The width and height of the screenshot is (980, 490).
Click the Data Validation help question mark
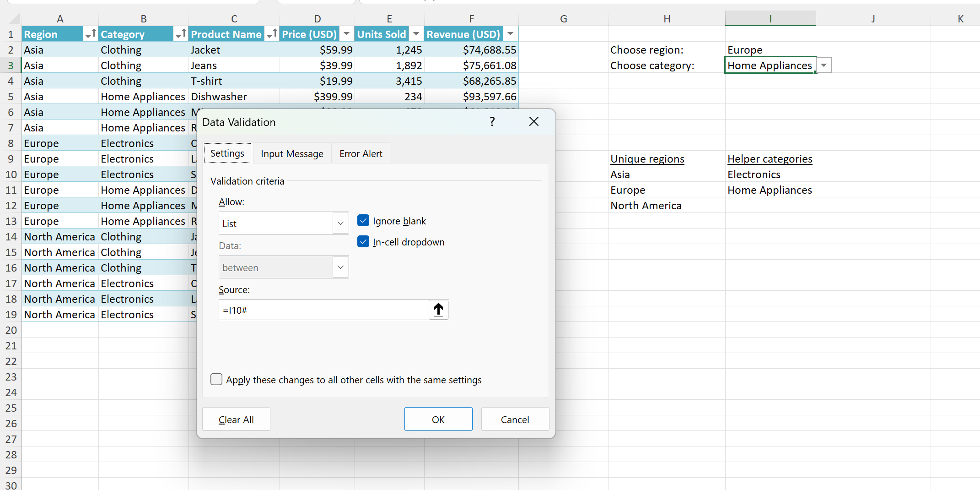pos(492,122)
